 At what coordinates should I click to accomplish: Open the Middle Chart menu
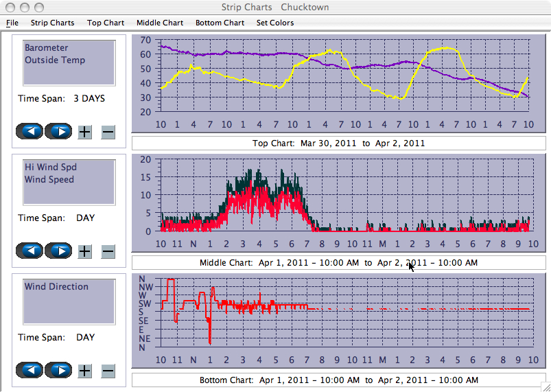(x=160, y=23)
